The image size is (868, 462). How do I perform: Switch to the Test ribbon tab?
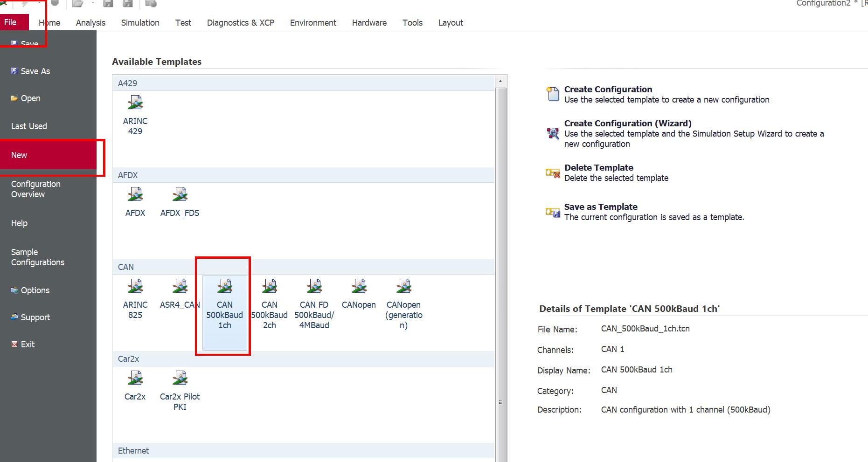coord(183,23)
